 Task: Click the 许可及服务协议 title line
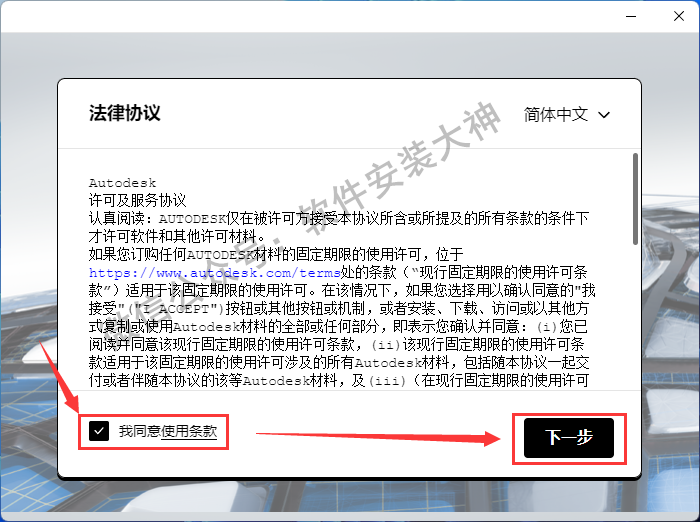[x=137, y=200]
